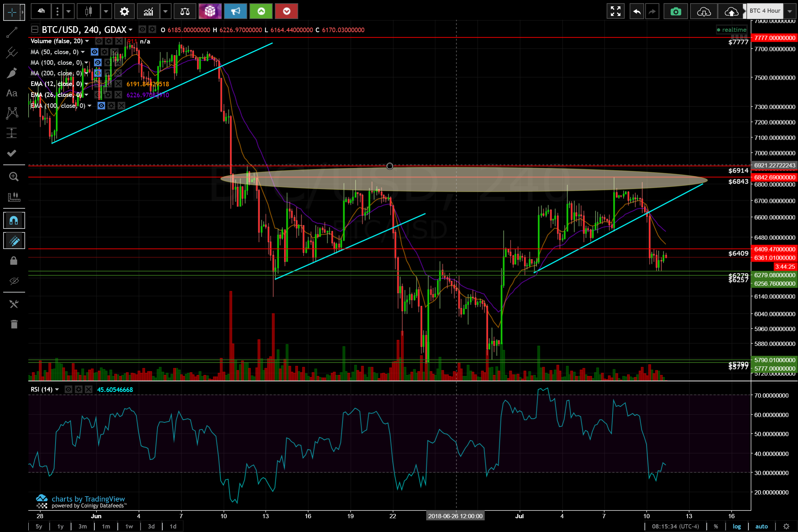Toggle visibility of MA 50 indicator

click(94, 52)
